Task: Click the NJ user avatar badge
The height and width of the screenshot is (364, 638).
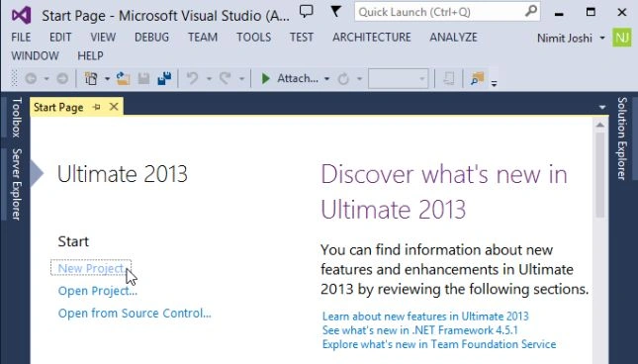Action: click(x=622, y=38)
